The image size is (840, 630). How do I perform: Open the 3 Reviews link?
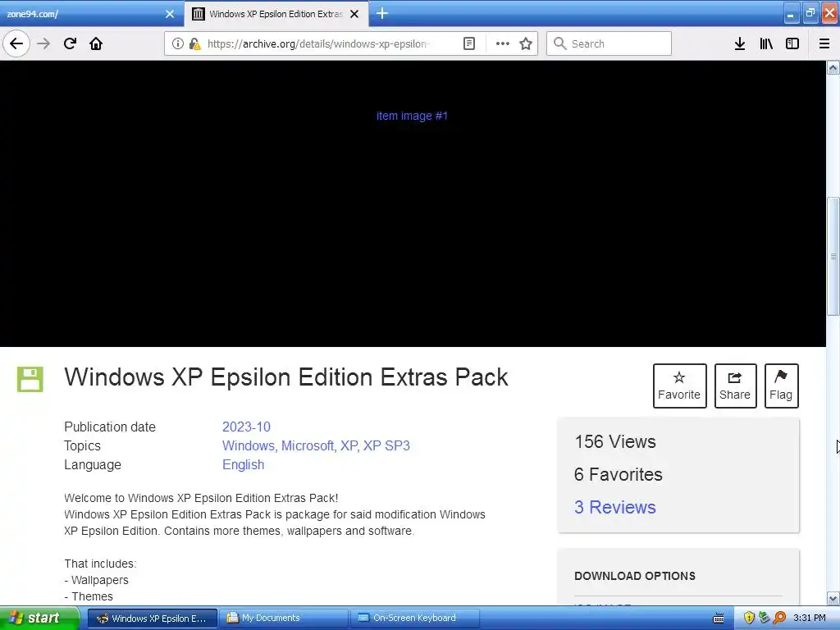[615, 507]
